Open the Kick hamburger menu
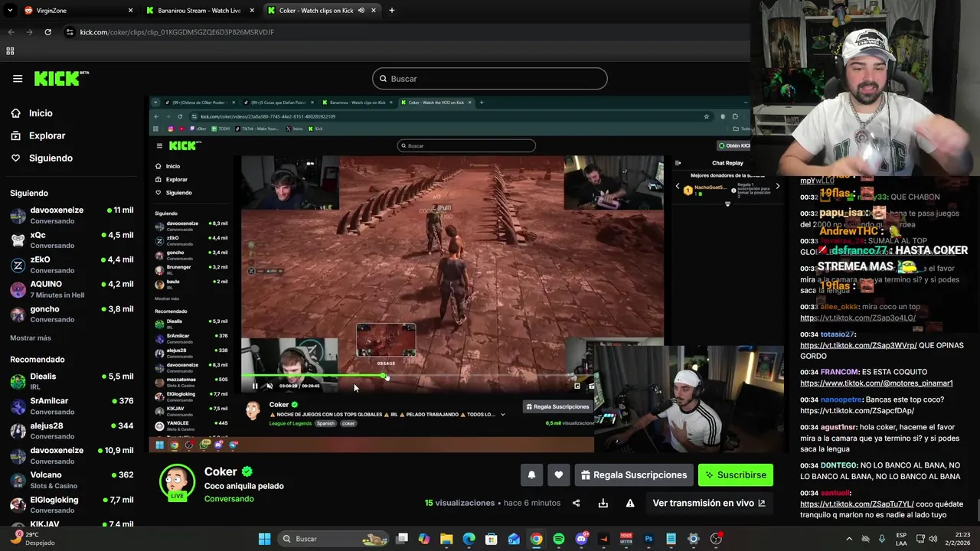Image resolution: width=980 pixels, height=551 pixels. pyautogui.click(x=18, y=78)
